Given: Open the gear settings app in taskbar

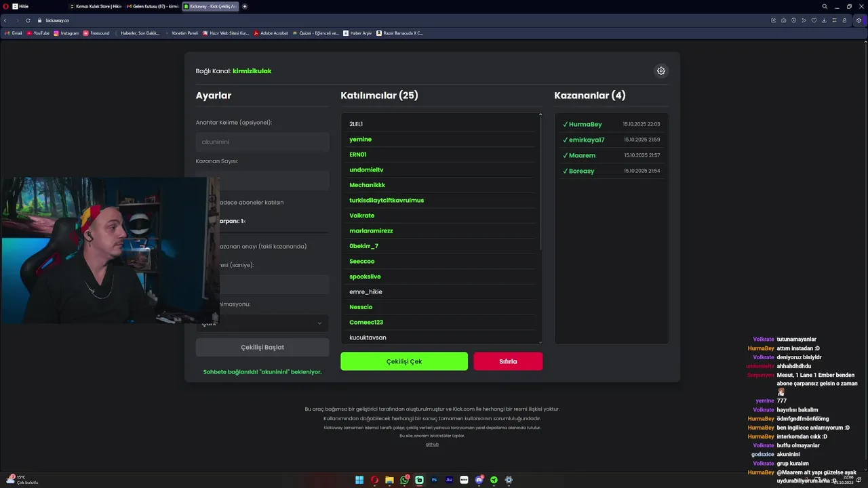Looking at the screenshot, I should [509, 480].
